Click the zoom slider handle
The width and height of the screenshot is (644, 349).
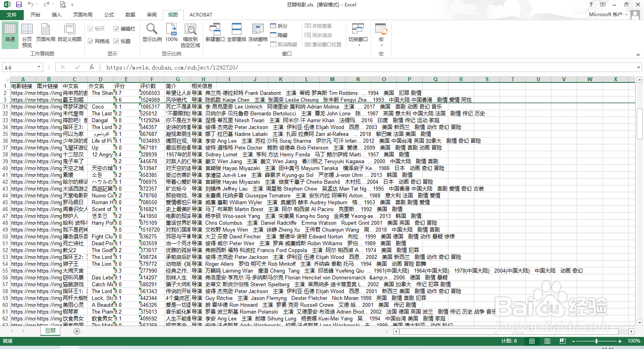click(x=597, y=341)
